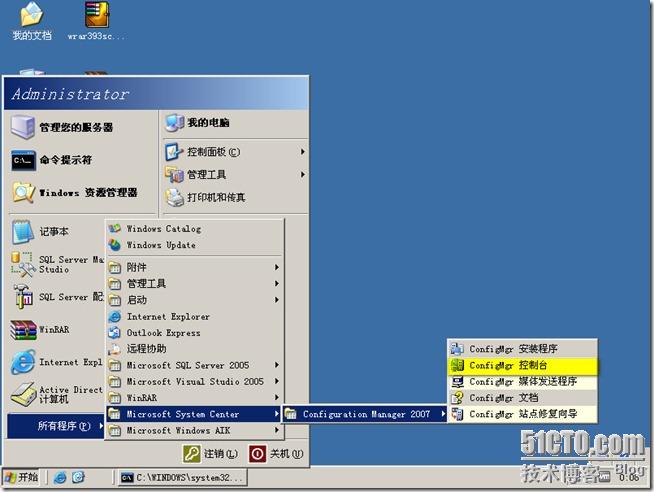Open Outlook Express program icon
This screenshot has width=654, height=492.
[x=114, y=333]
